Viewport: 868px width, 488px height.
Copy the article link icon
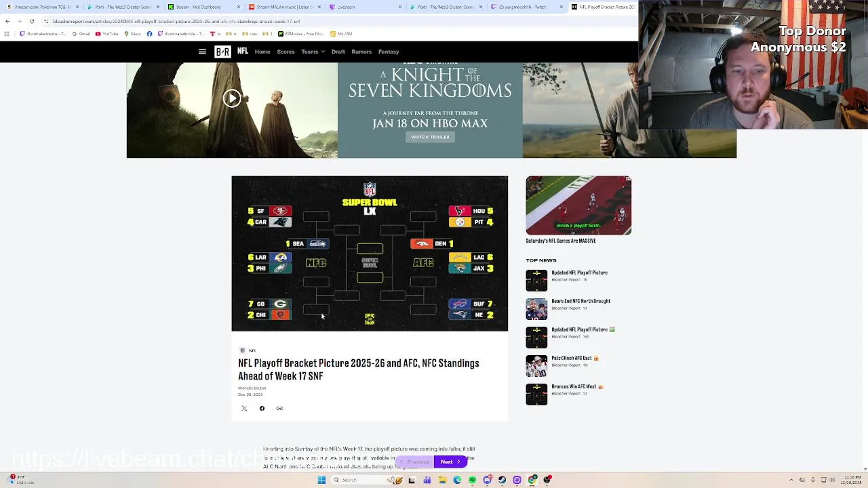279,408
